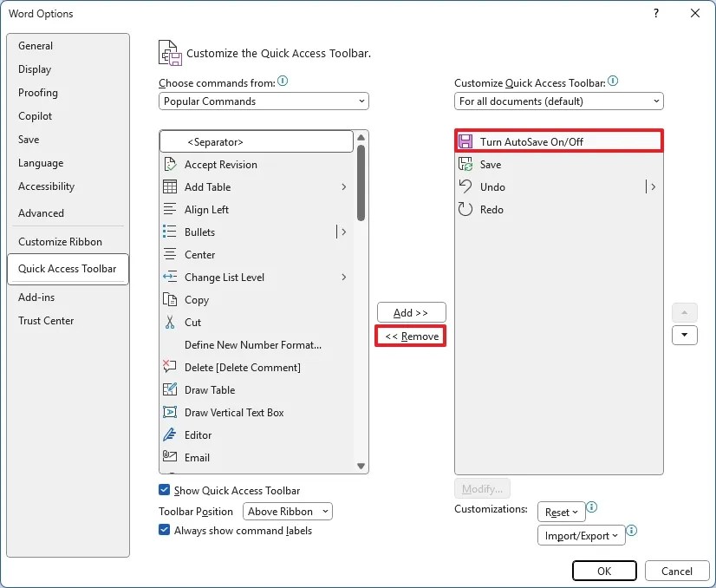The width and height of the screenshot is (716, 588).
Task: Open the Trust Center settings page
Action: point(46,321)
